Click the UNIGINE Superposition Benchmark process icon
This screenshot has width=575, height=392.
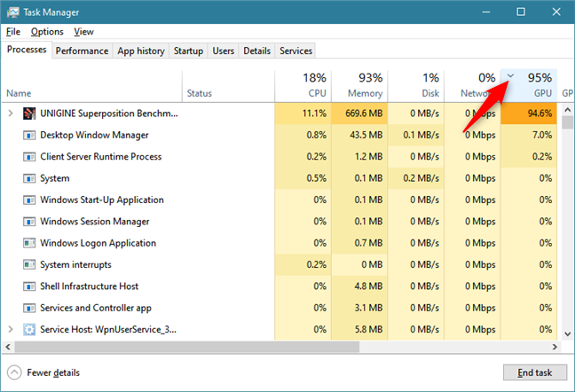click(29, 114)
